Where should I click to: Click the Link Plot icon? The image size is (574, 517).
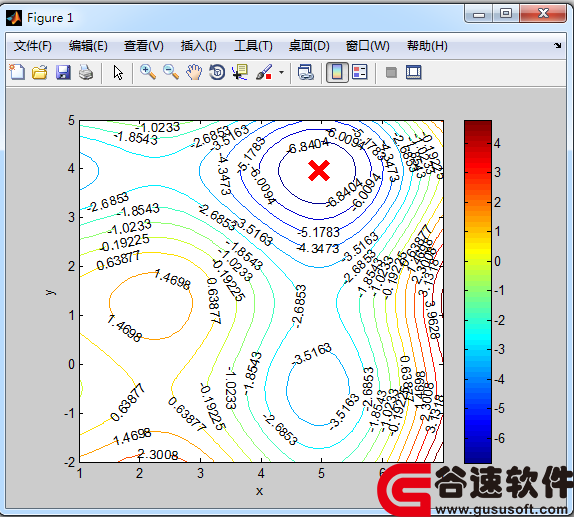(306, 72)
